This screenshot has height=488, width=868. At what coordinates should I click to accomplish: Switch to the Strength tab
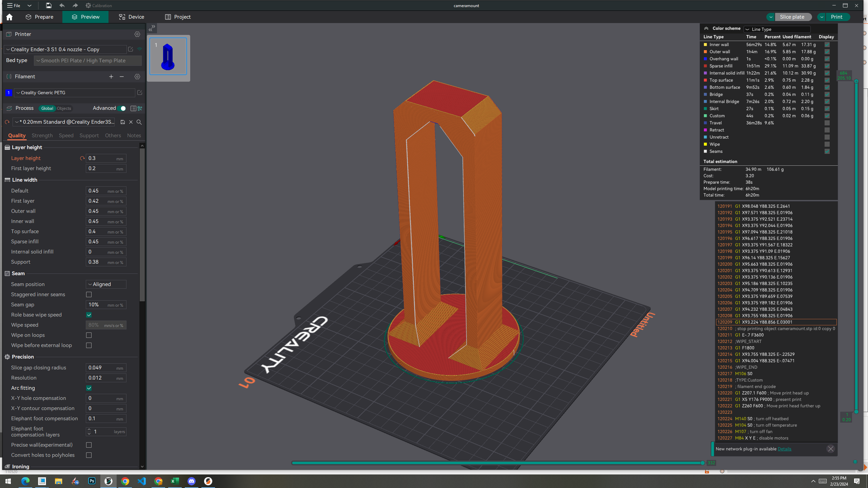(x=42, y=135)
